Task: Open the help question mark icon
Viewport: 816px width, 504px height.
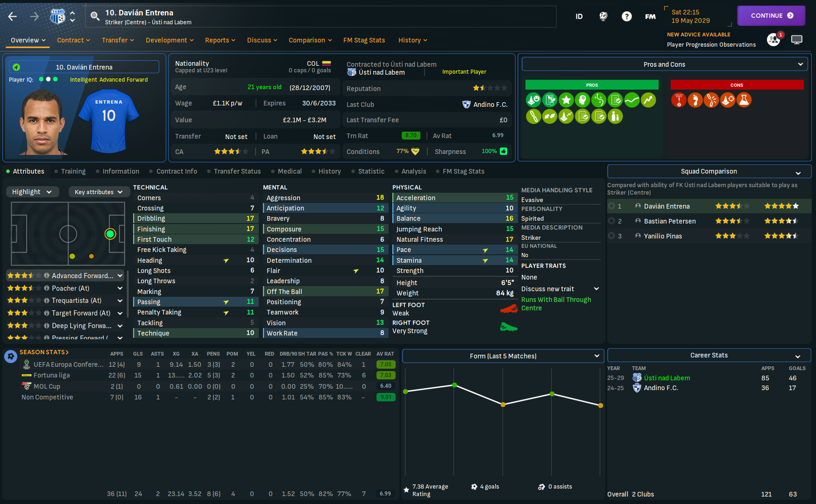Action: [627, 16]
